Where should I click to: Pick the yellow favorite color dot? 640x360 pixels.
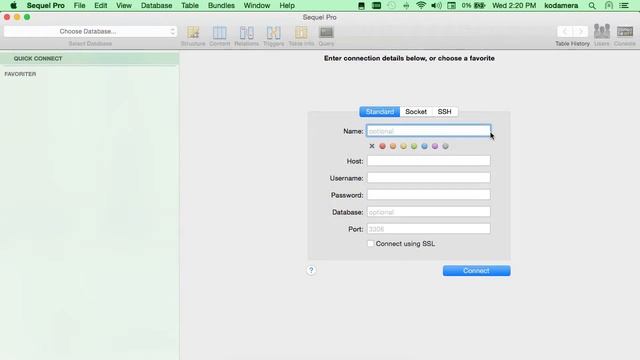[x=403, y=146]
